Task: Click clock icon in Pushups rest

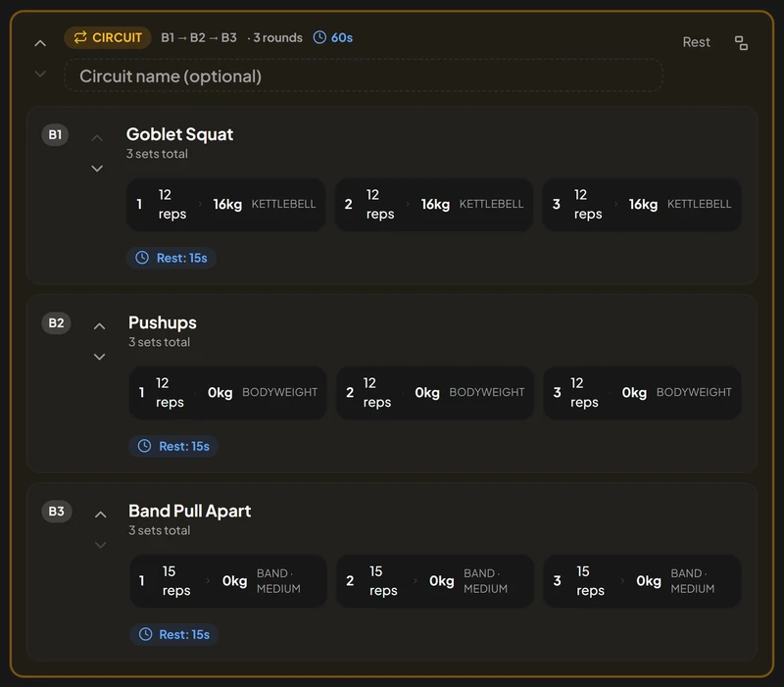Action: (144, 447)
